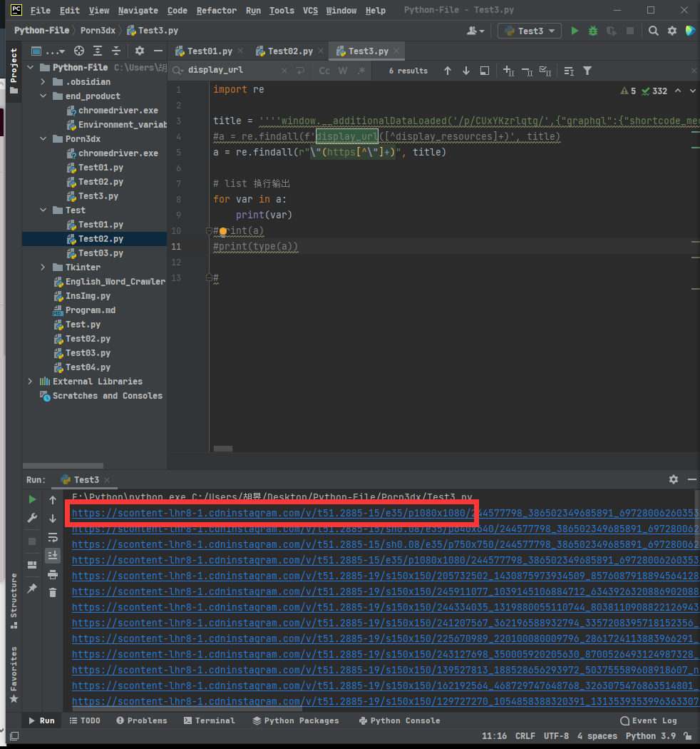
Task: Toggle soft-wrap in Run console
Action: tap(53, 536)
